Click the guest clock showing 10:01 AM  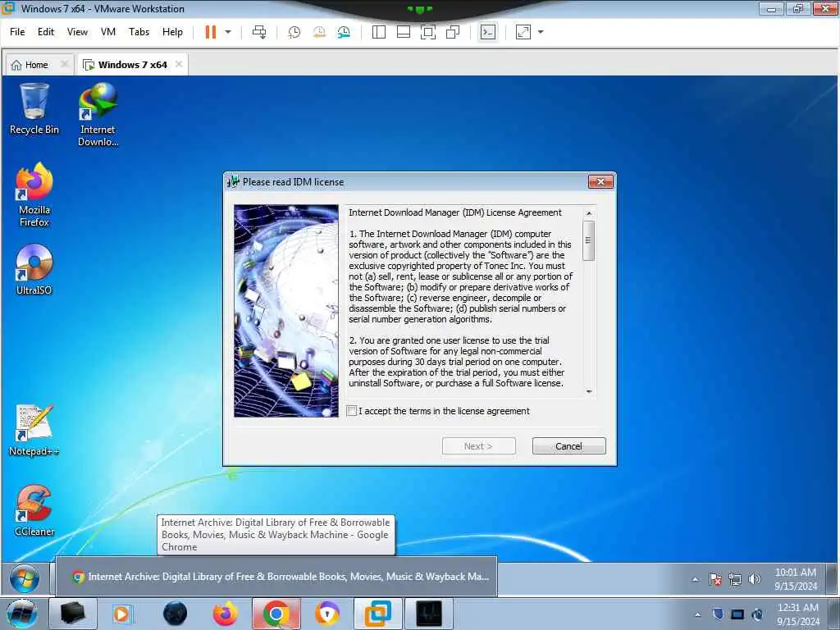[796, 579]
